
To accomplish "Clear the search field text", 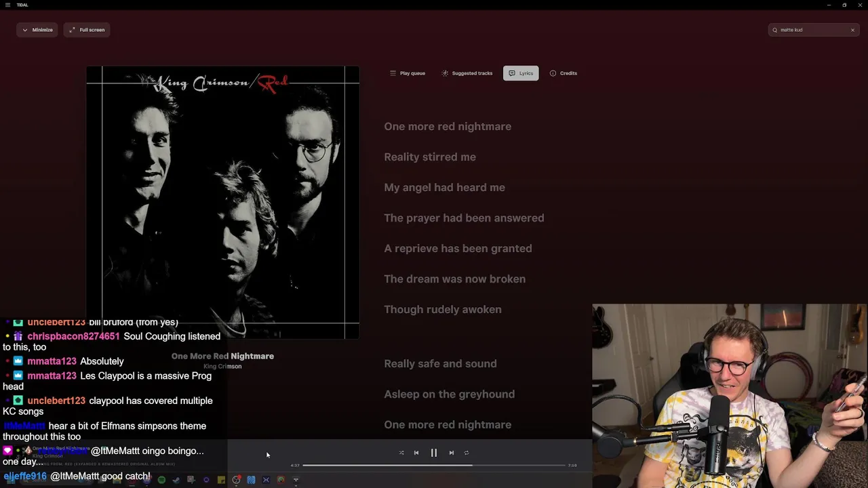I will pos(852,30).
